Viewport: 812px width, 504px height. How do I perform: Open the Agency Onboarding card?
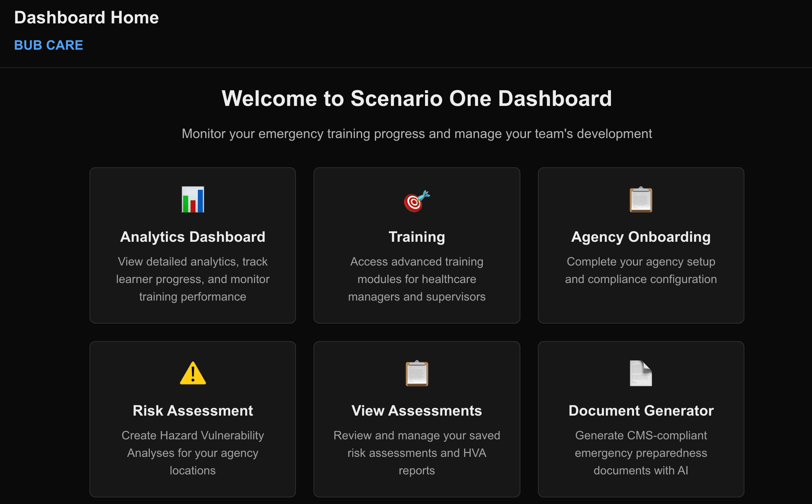641,245
